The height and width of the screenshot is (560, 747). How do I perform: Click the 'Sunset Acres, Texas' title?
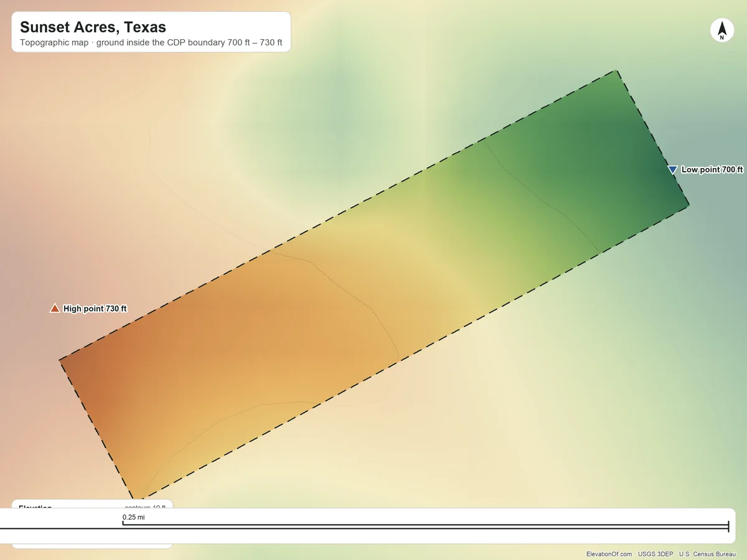tap(93, 27)
